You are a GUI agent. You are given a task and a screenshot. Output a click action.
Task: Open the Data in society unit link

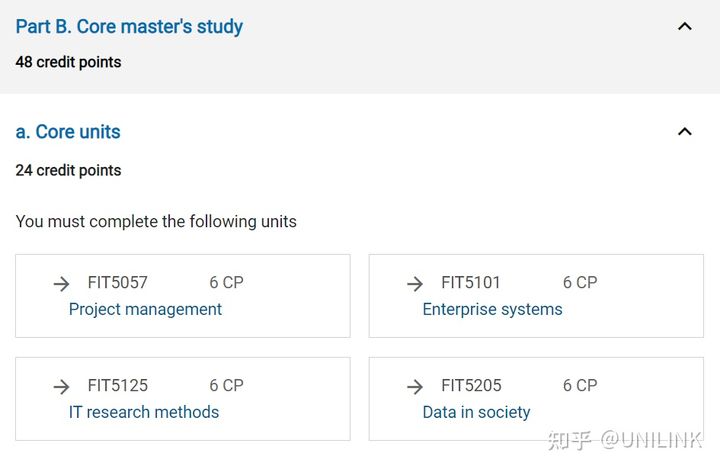[x=476, y=412]
